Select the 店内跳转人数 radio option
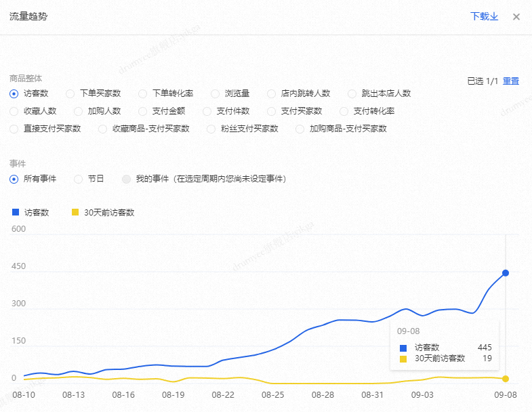 tap(272, 94)
